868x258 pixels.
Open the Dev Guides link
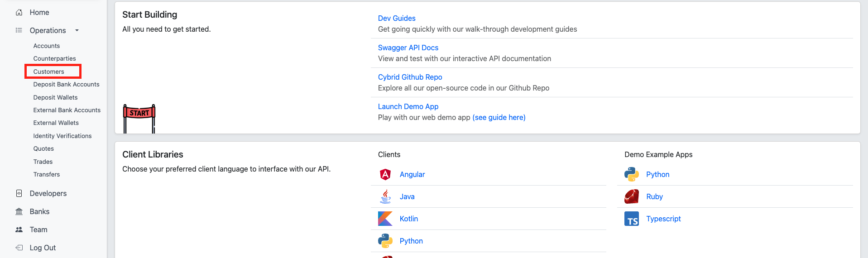pos(397,18)
